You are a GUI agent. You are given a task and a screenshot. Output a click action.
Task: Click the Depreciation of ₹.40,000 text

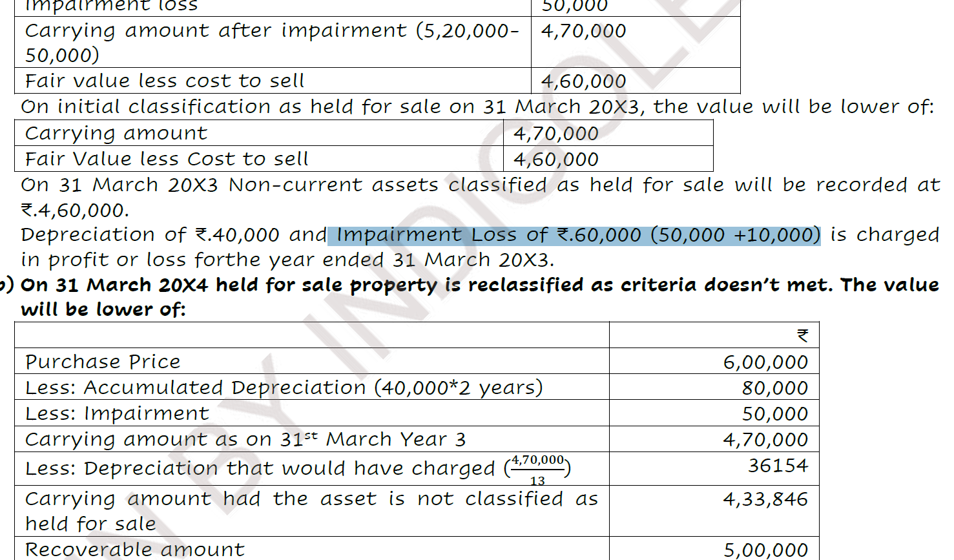(x=150, y=235)
